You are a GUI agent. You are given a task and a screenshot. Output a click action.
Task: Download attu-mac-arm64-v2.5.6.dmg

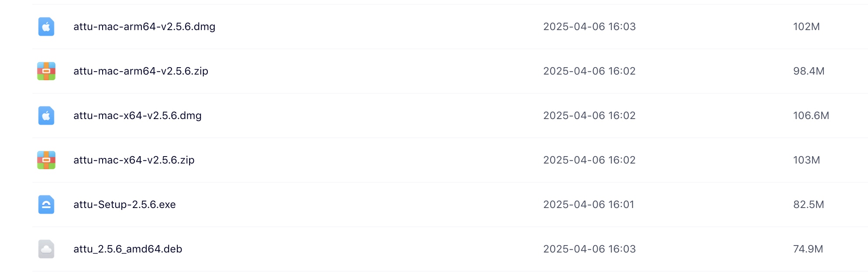coord(144,27)
